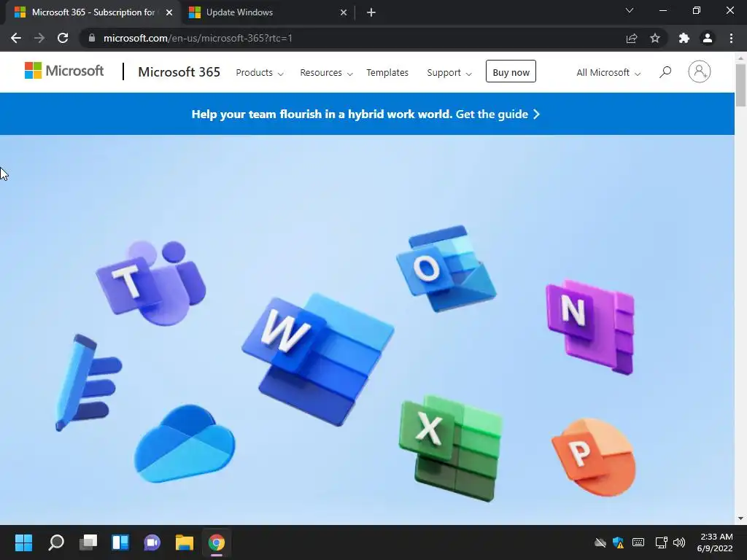Viewport: 747px width, 560px height.
Task: Click the OneDrive cloud icon in hero
Action: pyautogui.click(x=185, y=444)
